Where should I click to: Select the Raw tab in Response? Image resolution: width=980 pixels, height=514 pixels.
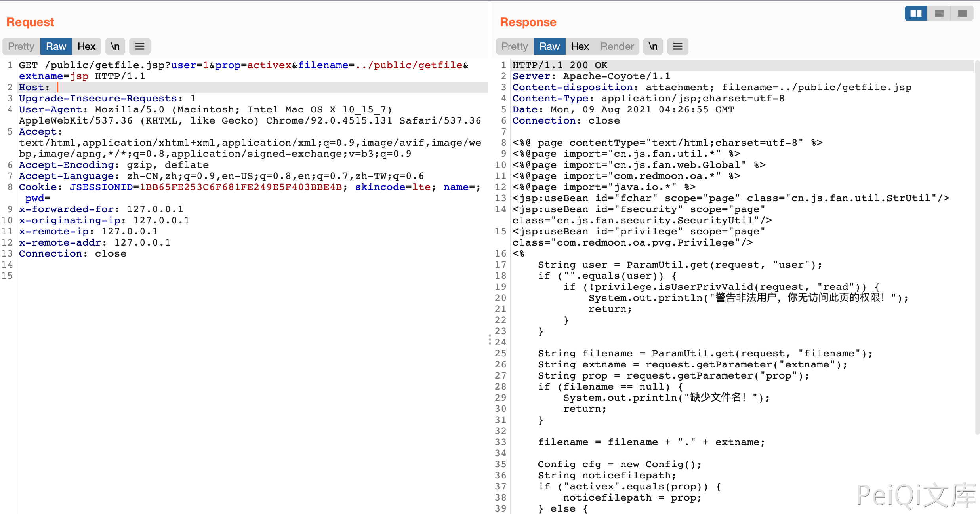coord(549,46)
